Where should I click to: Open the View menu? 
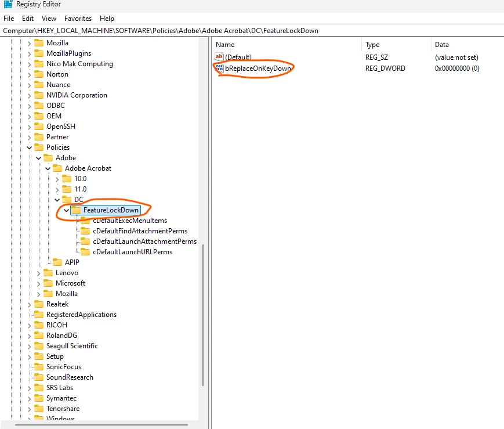49,19
